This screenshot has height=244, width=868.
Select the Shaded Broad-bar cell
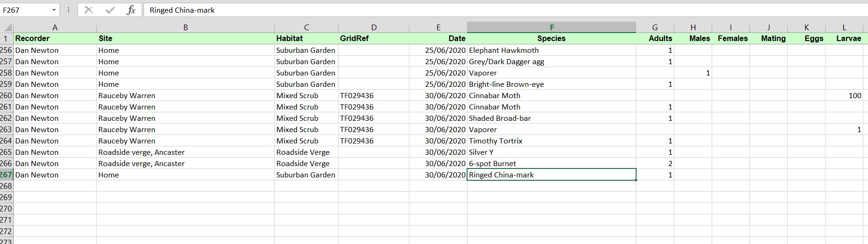tap(552, 118)
